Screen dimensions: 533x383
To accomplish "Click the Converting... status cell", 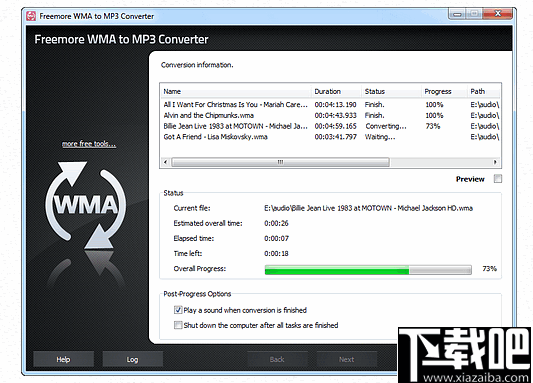I will [x=386, y=126].
